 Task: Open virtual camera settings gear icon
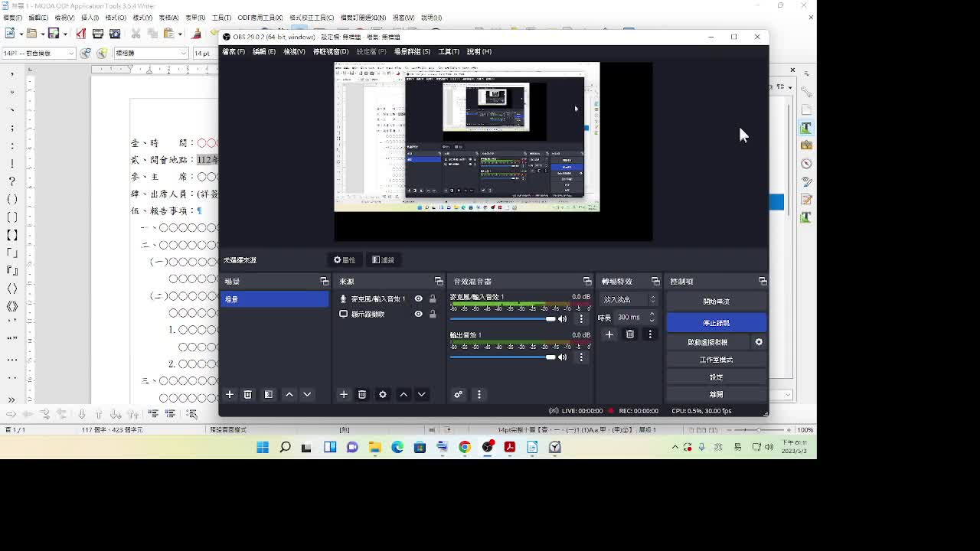(x=759, y=342)
